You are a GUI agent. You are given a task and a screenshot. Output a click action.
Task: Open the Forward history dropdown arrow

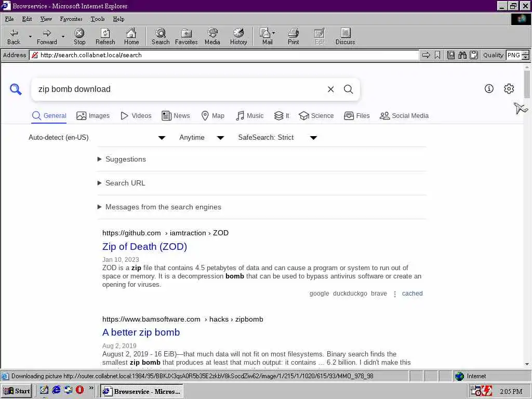click(63, 37)
